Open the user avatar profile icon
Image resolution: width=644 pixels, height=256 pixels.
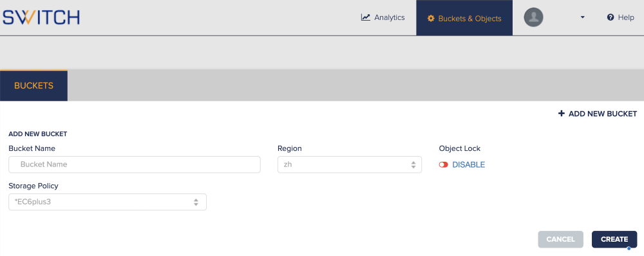tap(533, 17)
